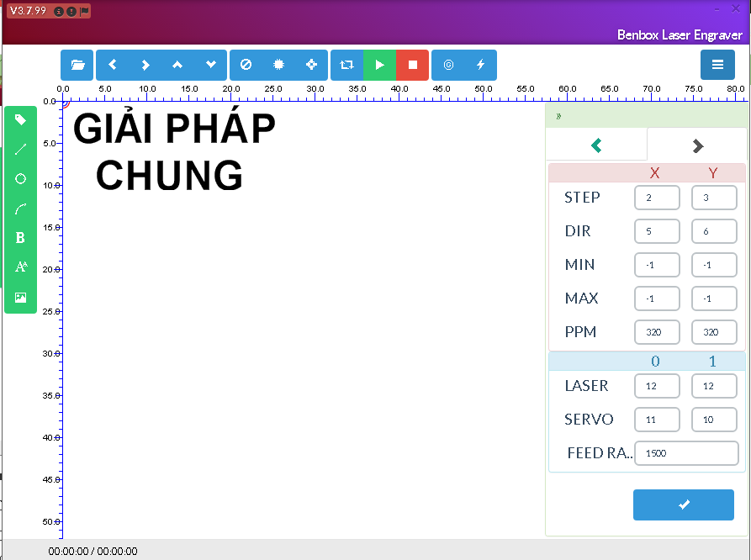Image resolution: width=751 pixels, height=560 pixels.
Task: Move laser left with left arrow
Action: 113,65
